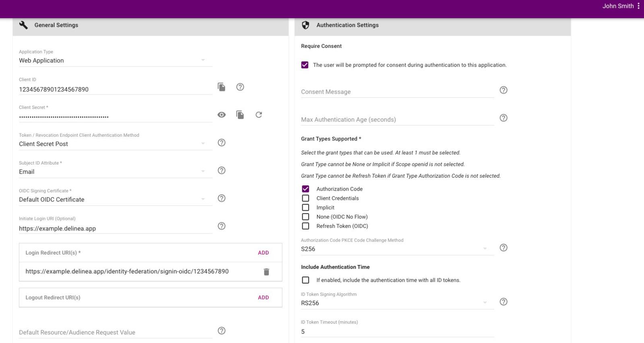Open help for Max Authentication Age

coord(503,118)
